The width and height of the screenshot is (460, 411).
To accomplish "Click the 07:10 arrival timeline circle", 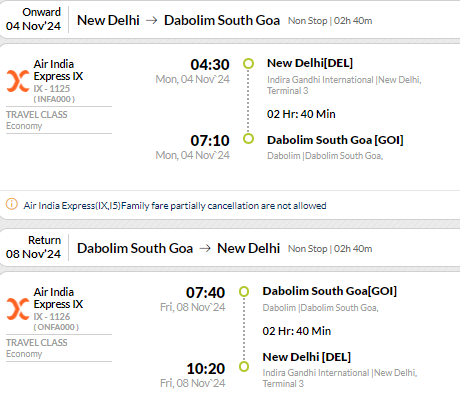I will click(248, 139).
